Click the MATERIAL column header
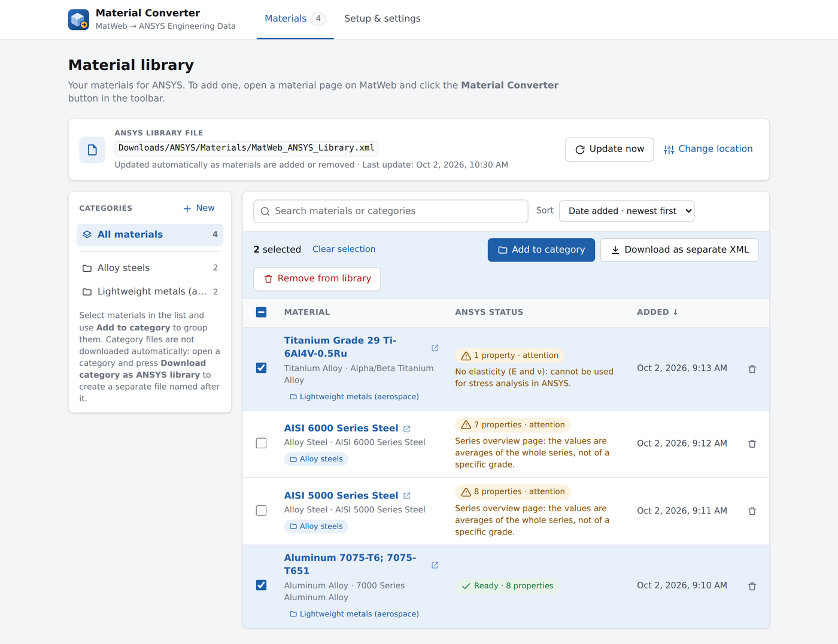This screenshot has width=838, height=644. point(307,312)
